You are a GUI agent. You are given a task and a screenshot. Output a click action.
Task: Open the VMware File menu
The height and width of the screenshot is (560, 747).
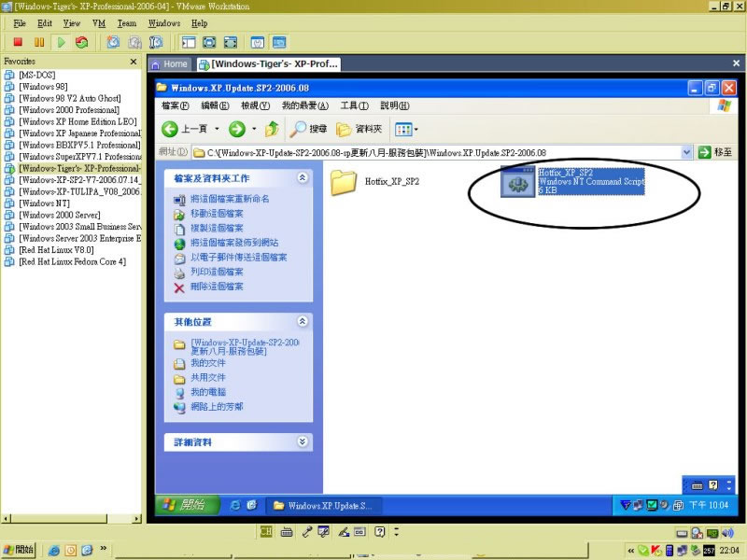pyautogui.click(x=20, y=23)
